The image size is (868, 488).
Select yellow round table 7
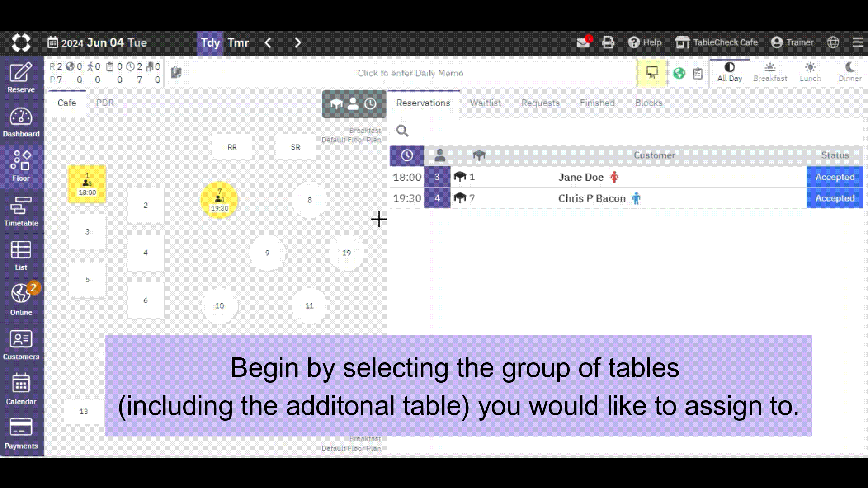click(x=219, y=200)
